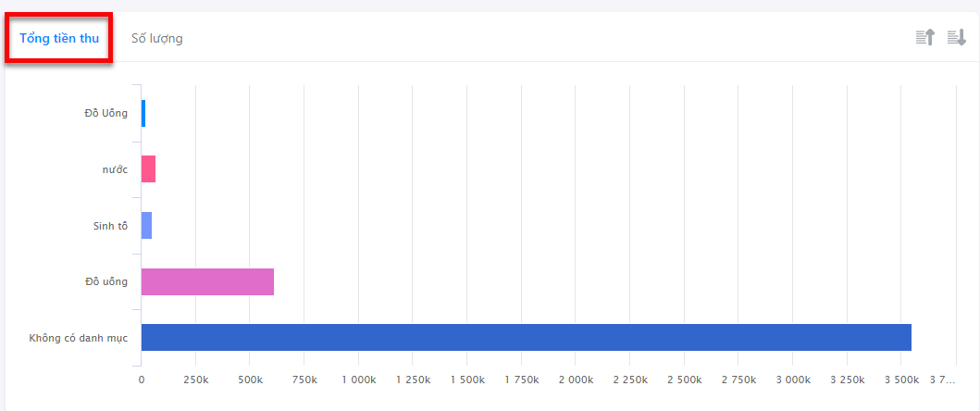Image resolution: width=980 pixels, height=411 pixels.
Task: Click the truncated 3 7… axis label
Action: (942, 380)
